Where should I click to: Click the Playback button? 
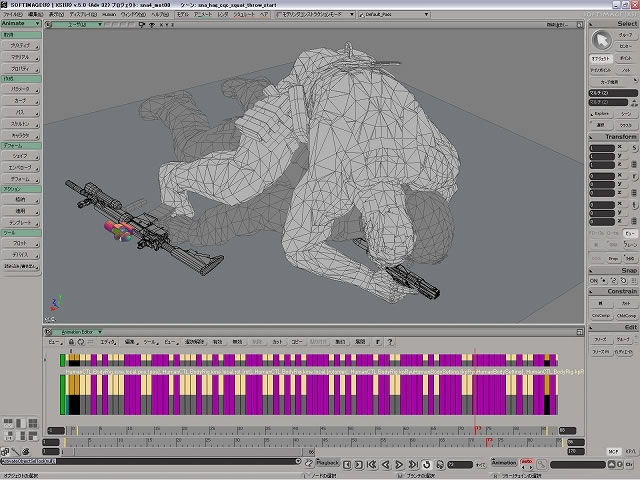tap(328, 464)
